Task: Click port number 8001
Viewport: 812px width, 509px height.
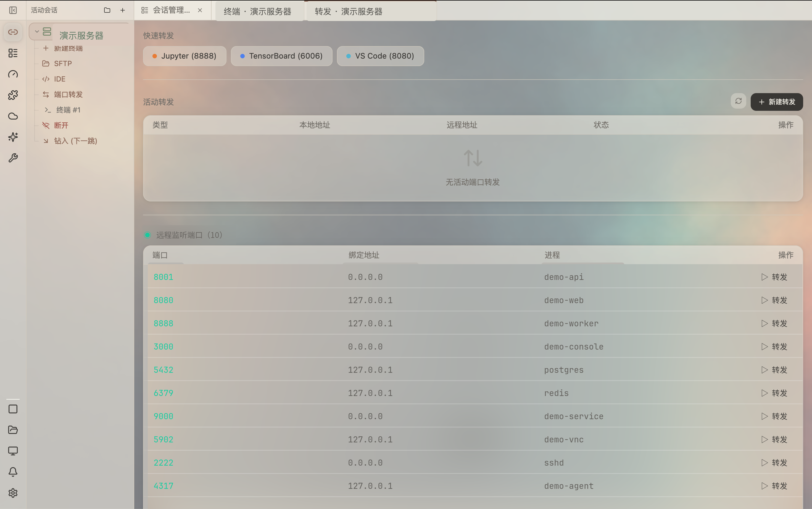Action: coord(164,277)
